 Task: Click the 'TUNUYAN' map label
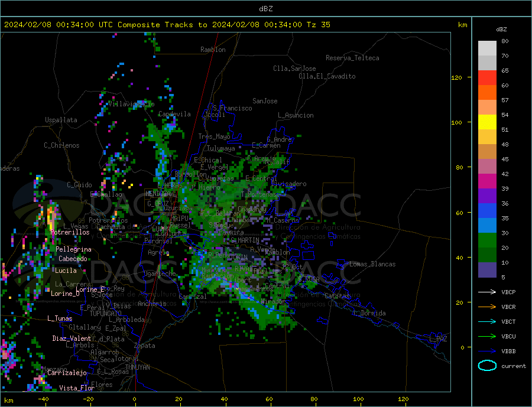[137, 367]
